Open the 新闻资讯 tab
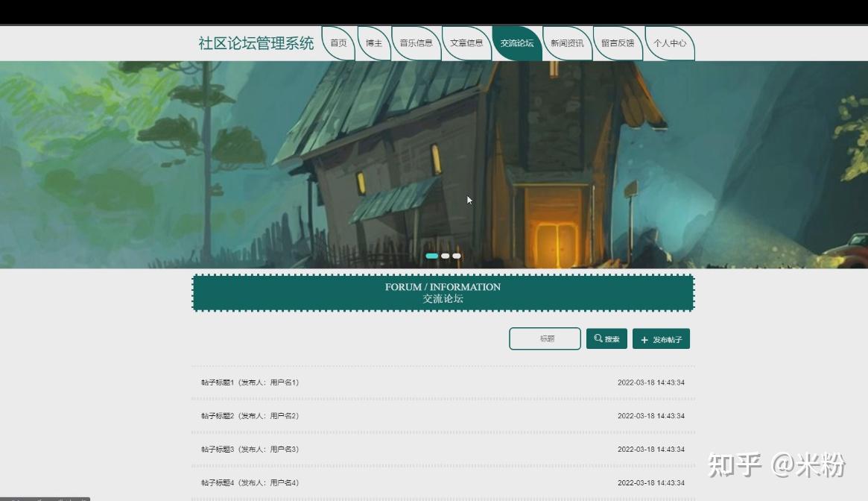 coord(568,43)
